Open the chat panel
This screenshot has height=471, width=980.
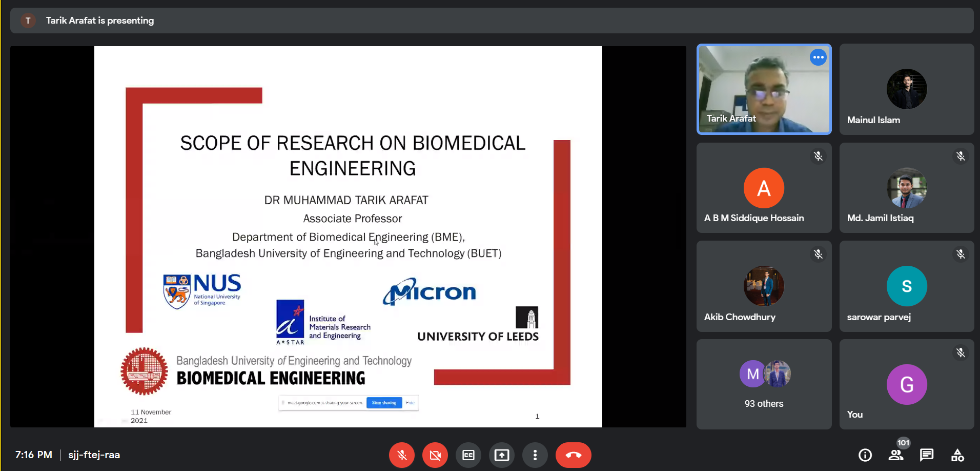(927, 455)
